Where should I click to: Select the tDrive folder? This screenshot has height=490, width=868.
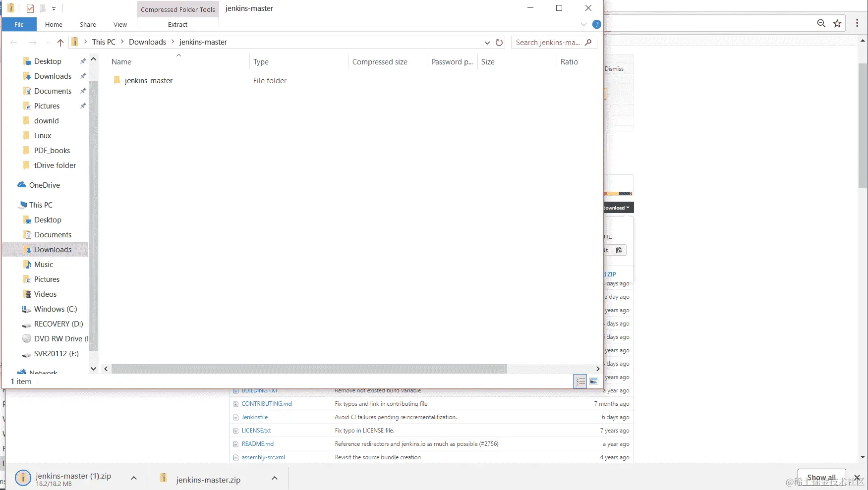pyautogui.click(x=55, y=165)
